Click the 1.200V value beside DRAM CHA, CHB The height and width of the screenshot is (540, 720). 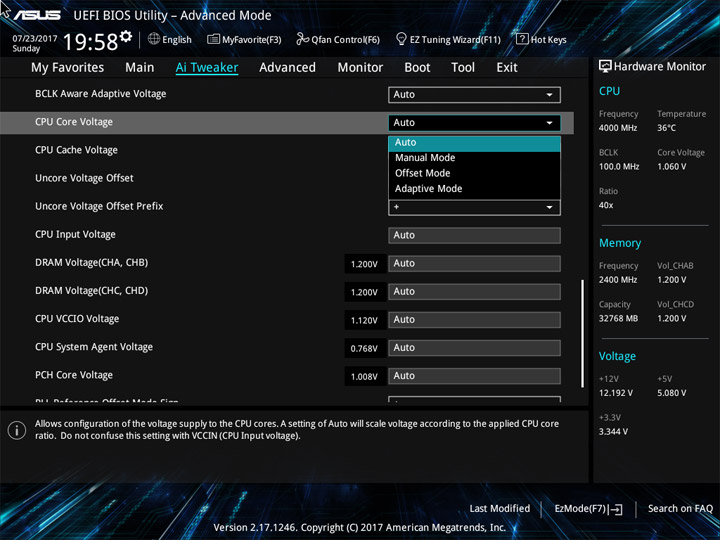364,264
